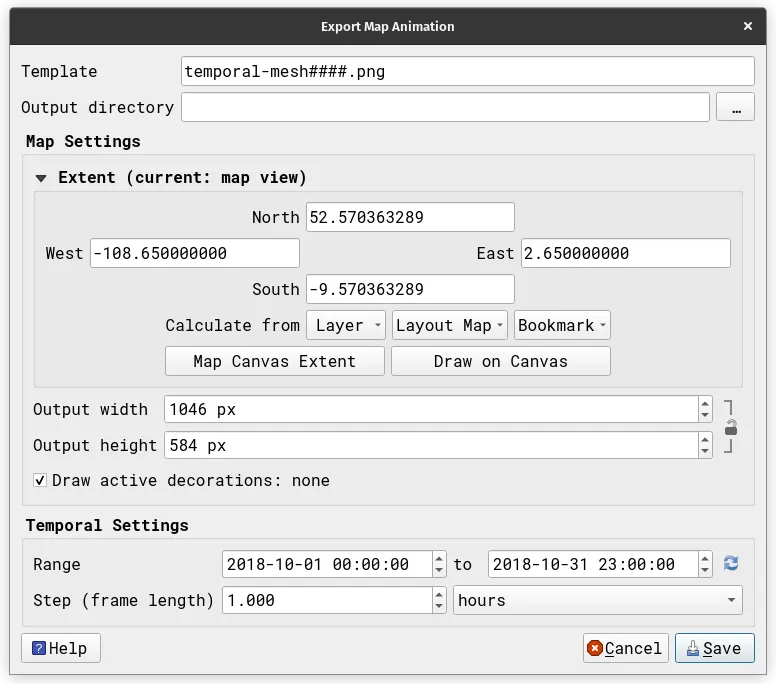Click the Help button
Image resolution: width=776 pixels, height=684 pixels.
pyautogui.click(x=60, y=648)
